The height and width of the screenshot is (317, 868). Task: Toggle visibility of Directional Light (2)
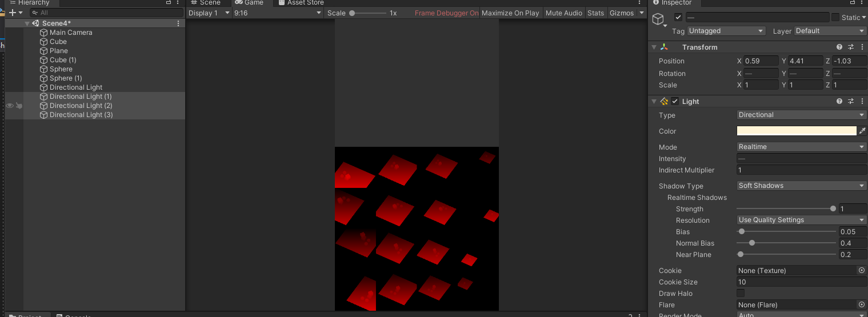point(9,106)
